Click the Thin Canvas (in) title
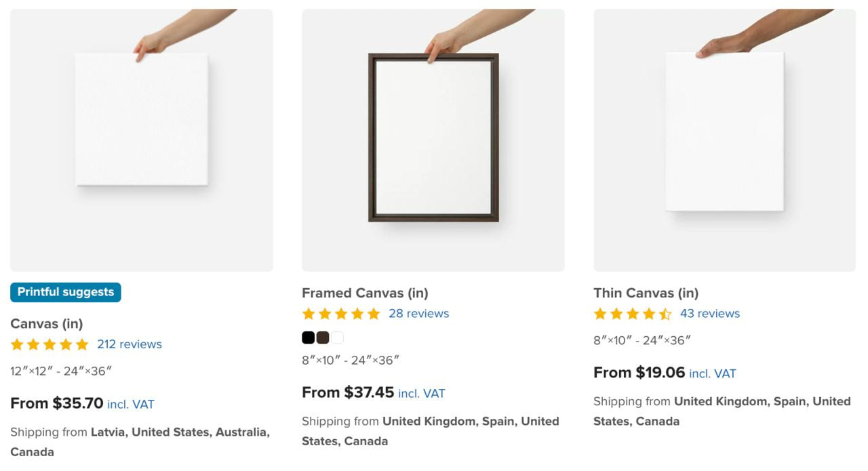This screenshot has width=868, height=471. click(x=646, y=293)
